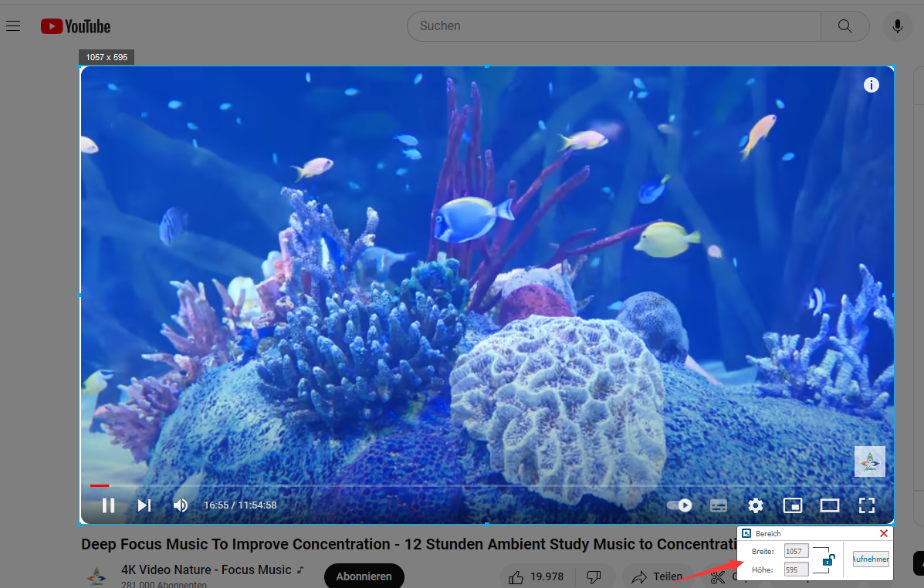Search with voice microphone
Viewport: 924px width, 588px height.
[897, 26]
